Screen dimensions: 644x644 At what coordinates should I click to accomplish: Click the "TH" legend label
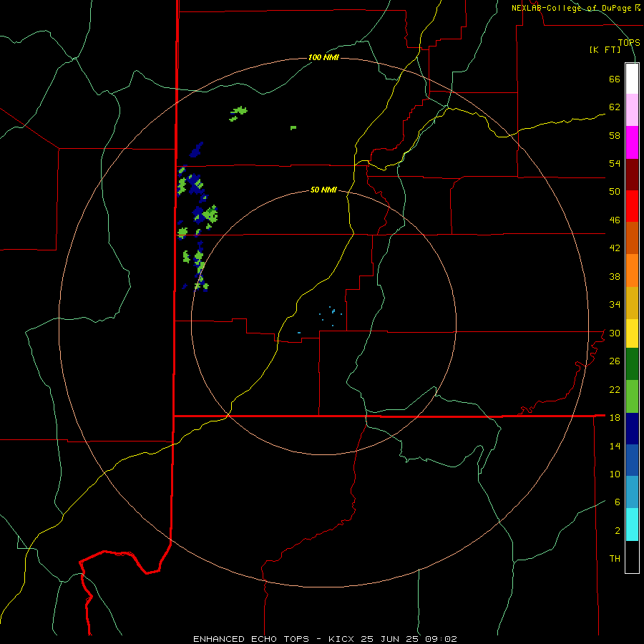coord(615,559)
